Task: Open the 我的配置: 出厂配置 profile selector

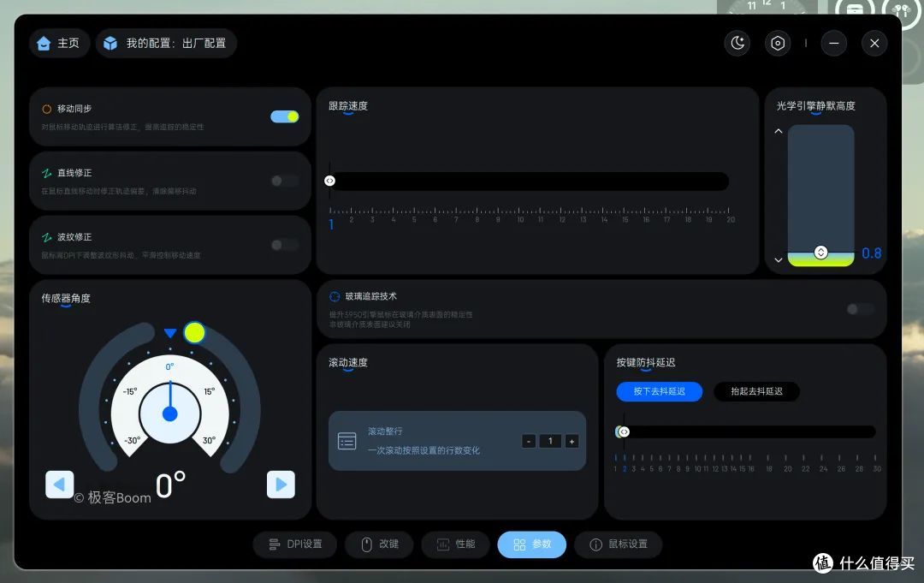Action: point(166,43)
